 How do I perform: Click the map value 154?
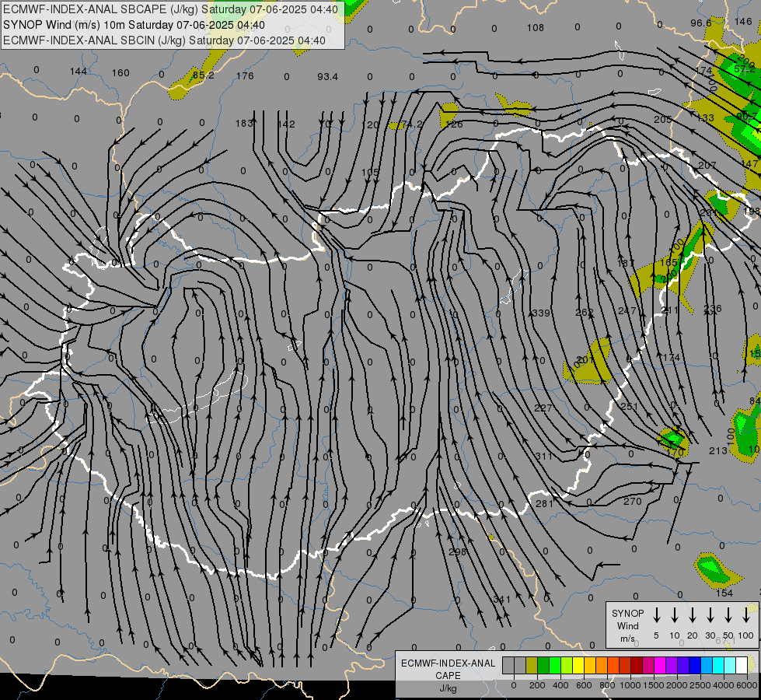point(724,593)
